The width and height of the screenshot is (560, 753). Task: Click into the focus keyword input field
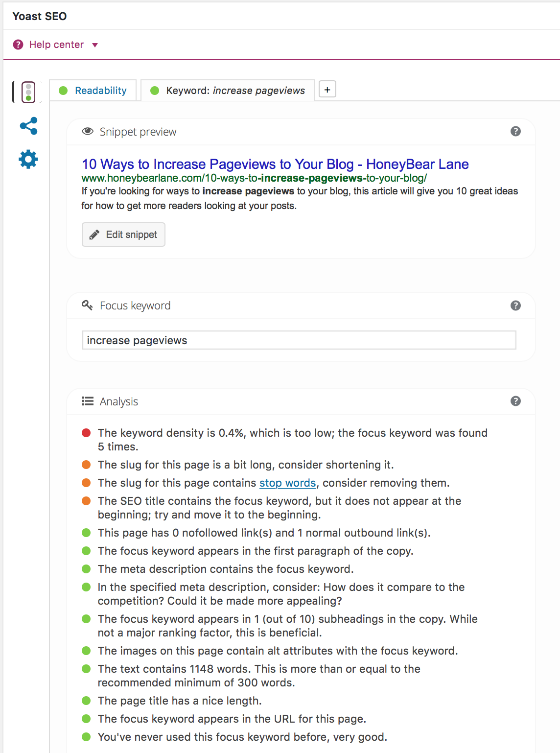click(x=299, y=340)
